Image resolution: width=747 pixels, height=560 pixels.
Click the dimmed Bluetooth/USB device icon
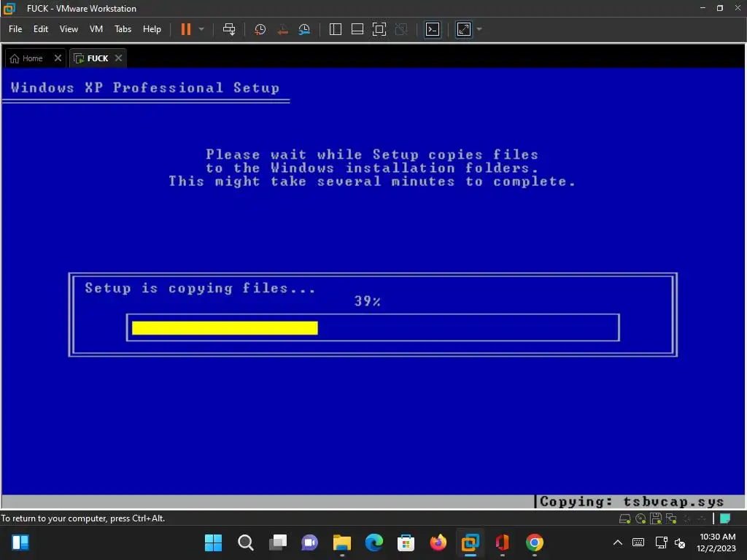pos(687,518)
